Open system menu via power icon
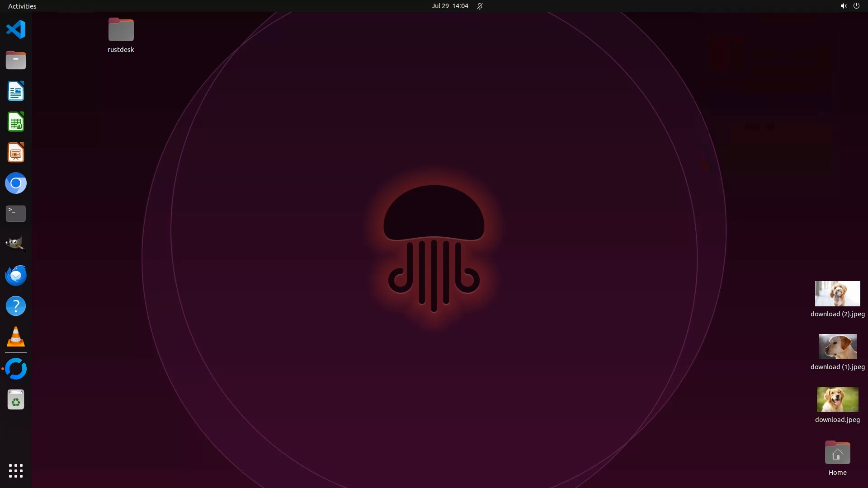 [x=856, y=6]
